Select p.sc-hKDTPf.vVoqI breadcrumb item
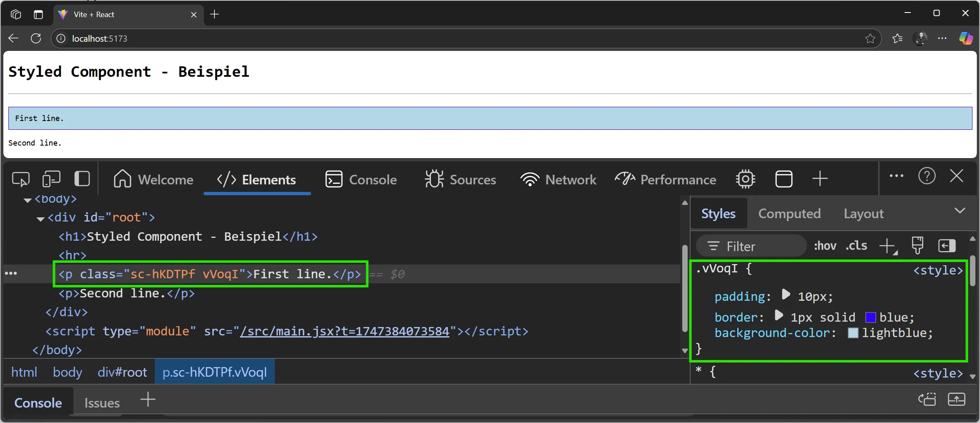The image size is (980, 423). pyautogui.click(x=215, y=372)
